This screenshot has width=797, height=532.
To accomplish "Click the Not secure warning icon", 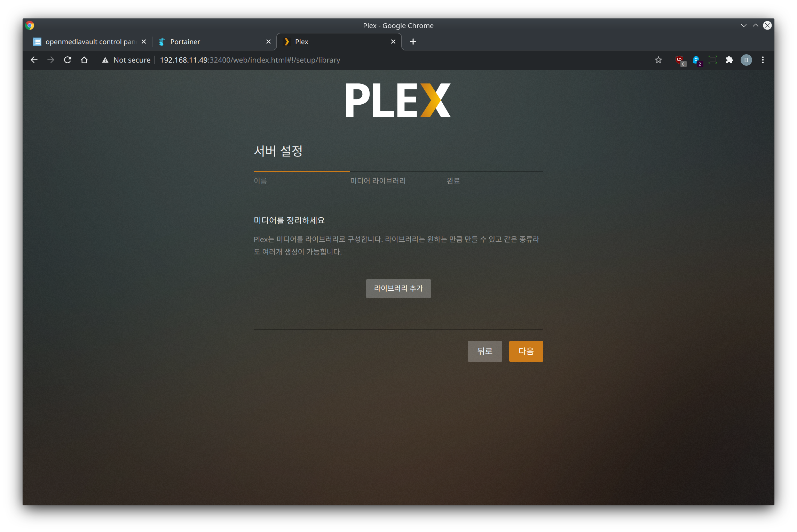I will 105,60.
